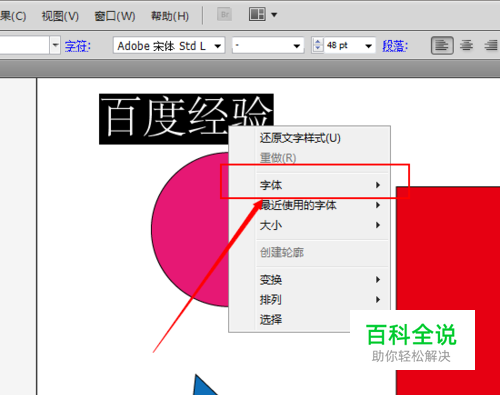
Task: Open the 选择 menu entry
Action: (x=290, y=320)
